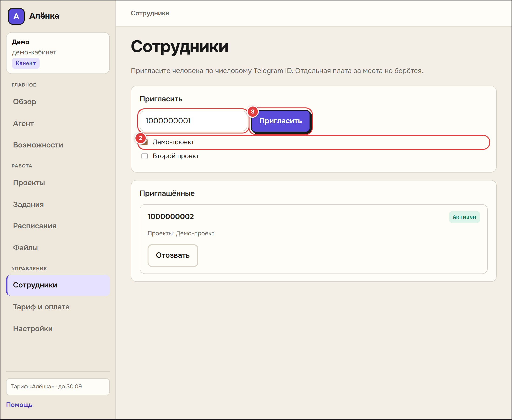The height and width of the screenshot is (420, 512).
Task: Click the purple Алёнка logo icon
Action: [16, 16]
